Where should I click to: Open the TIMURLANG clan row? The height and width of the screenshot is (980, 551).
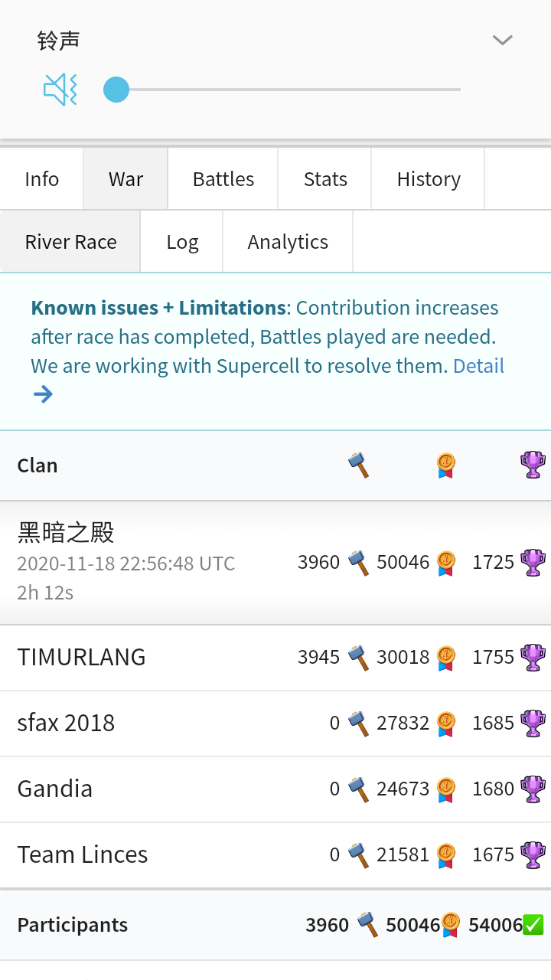coord(82,657)
